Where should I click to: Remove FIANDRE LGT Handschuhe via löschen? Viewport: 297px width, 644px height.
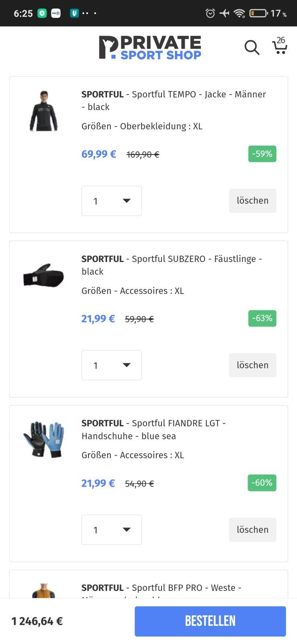pyautogui.click(x=252, y=530)
